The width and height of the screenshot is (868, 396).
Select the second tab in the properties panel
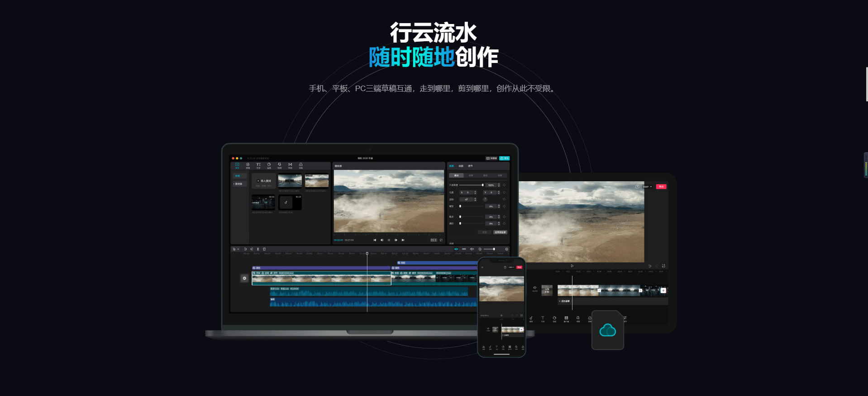point(461,166)
